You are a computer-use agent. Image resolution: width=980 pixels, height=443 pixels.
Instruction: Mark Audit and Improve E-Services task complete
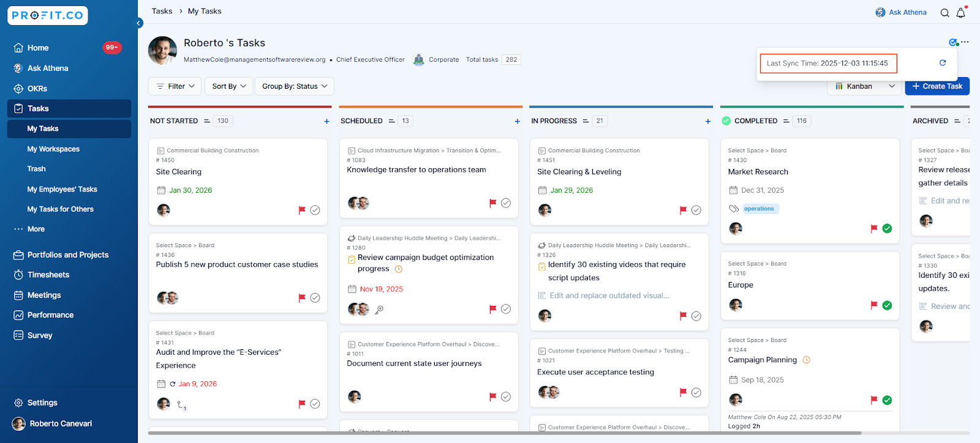315,404
